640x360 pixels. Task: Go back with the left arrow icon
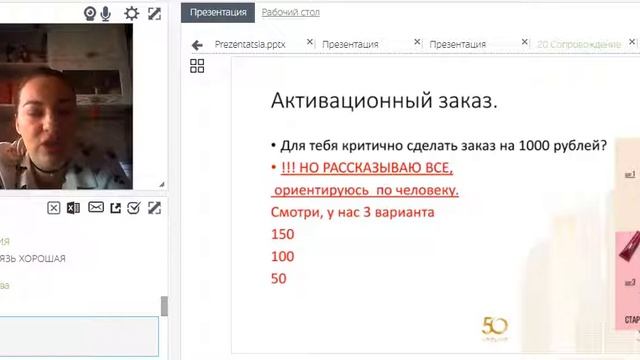[197, 45]
